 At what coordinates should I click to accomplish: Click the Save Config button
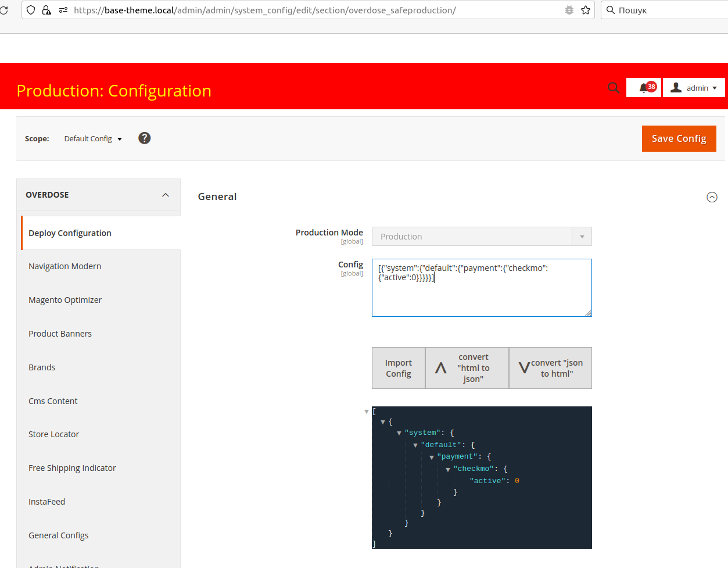(679, 138)
